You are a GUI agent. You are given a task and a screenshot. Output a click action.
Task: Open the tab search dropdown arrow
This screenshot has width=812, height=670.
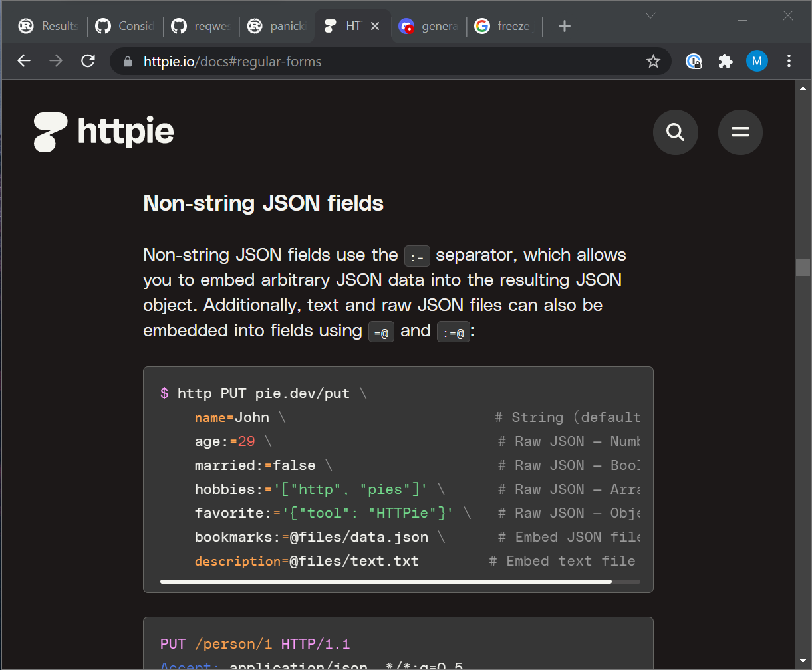(651, 15)
